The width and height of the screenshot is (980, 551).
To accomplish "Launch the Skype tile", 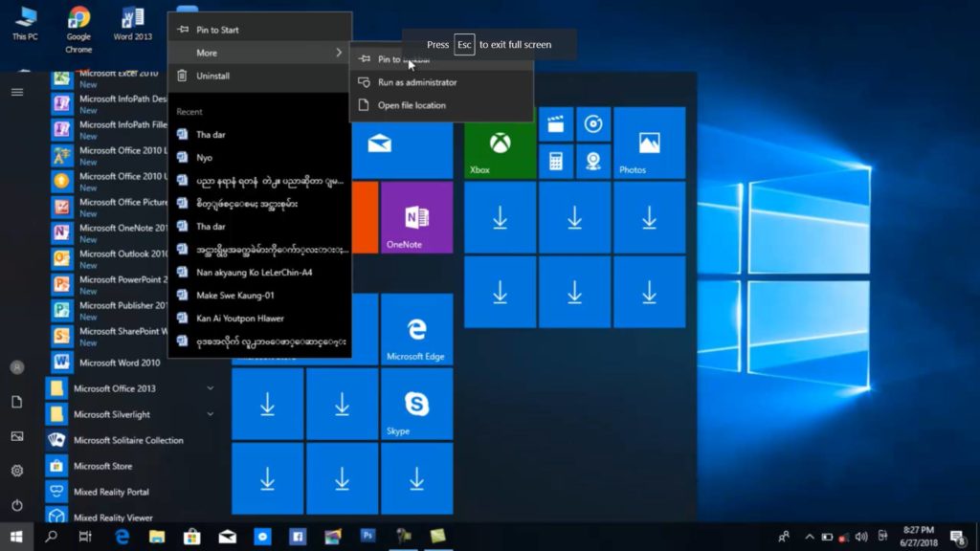I will (x=416, y=404).
